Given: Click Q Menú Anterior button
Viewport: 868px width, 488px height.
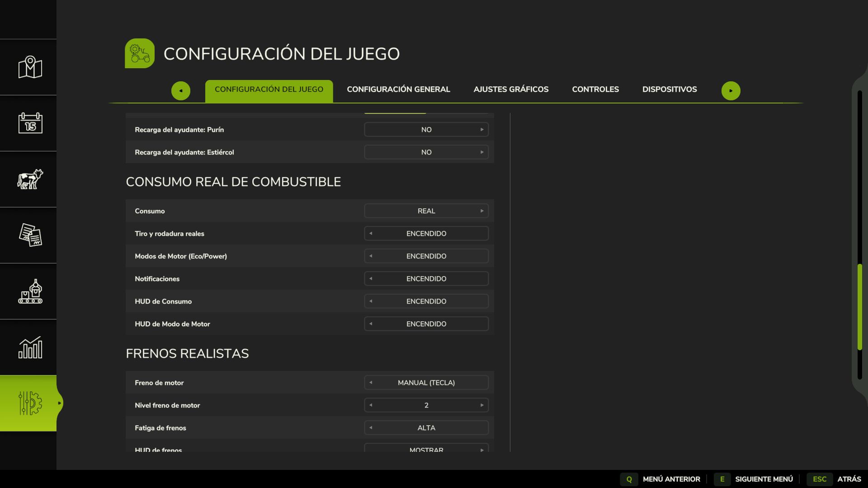Looking at the screenshot, I should (660, 479).
